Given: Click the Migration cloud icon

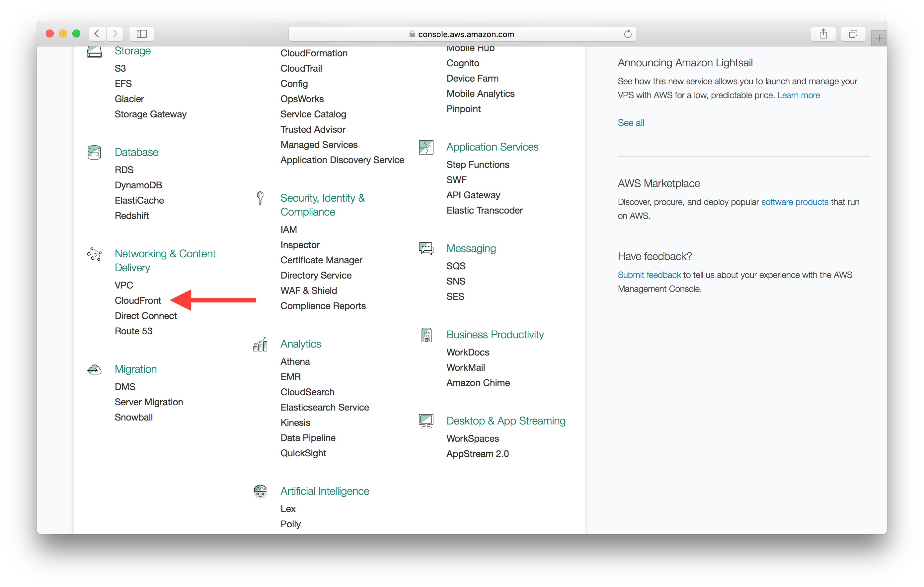Looking at the screenshot, I should point(94,369).
